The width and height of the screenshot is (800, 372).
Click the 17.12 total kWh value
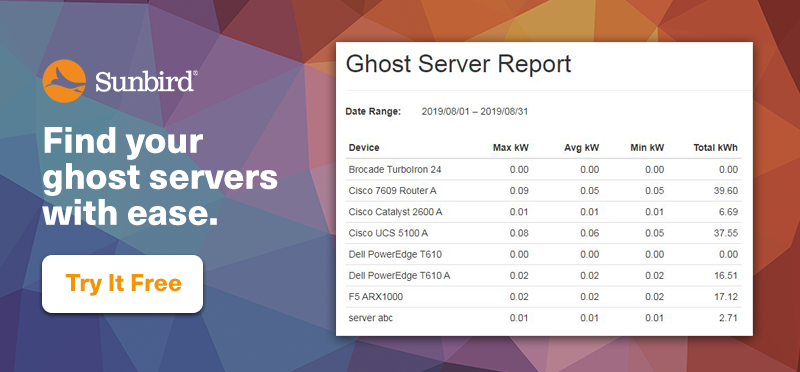pyautogui.click(x=727, y=297)
